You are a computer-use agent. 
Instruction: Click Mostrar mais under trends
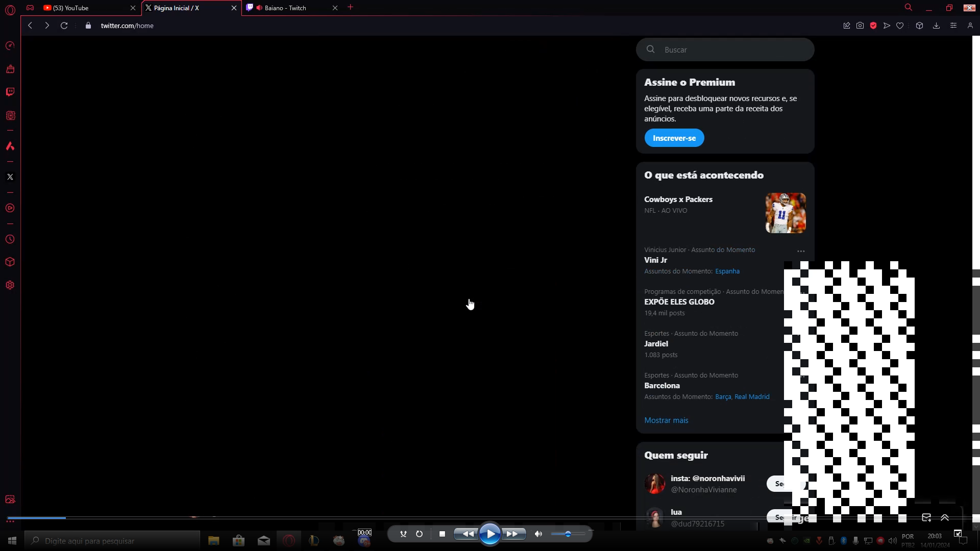pyautogui.click(x=666, y=420)
